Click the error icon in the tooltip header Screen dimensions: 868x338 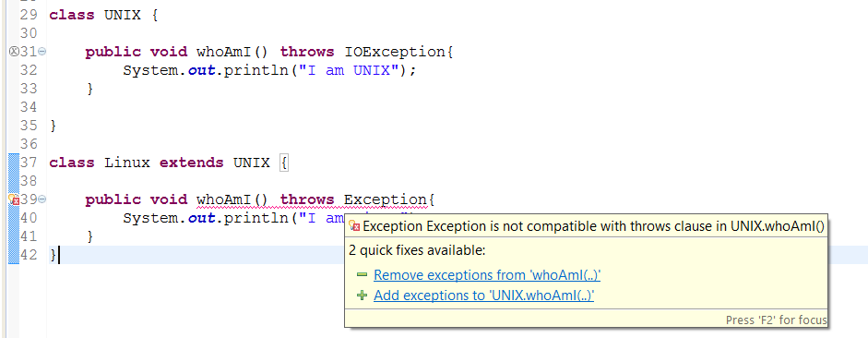pyautogui.click(x=354, y=225)
